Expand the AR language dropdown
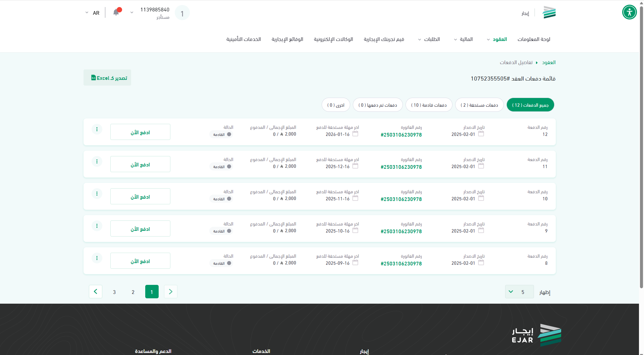The width and height of the screenshot is (644, 355). 92,13
